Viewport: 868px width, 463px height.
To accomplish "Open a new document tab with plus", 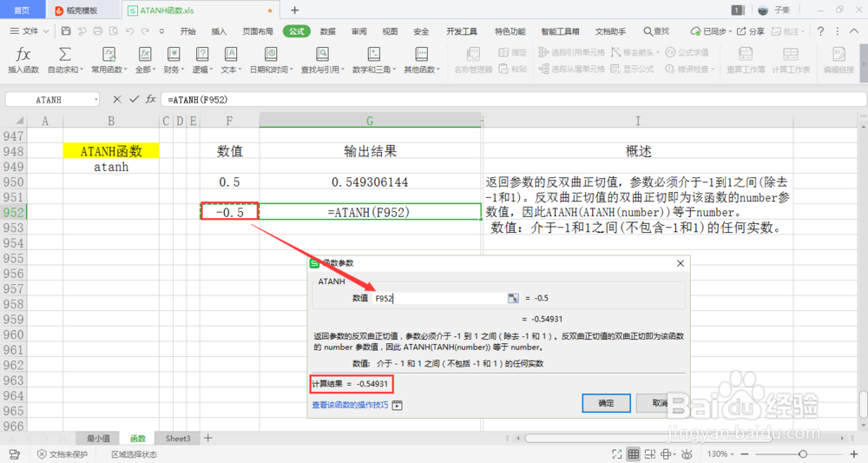I will pyautogui.click(x=294, y=10).
